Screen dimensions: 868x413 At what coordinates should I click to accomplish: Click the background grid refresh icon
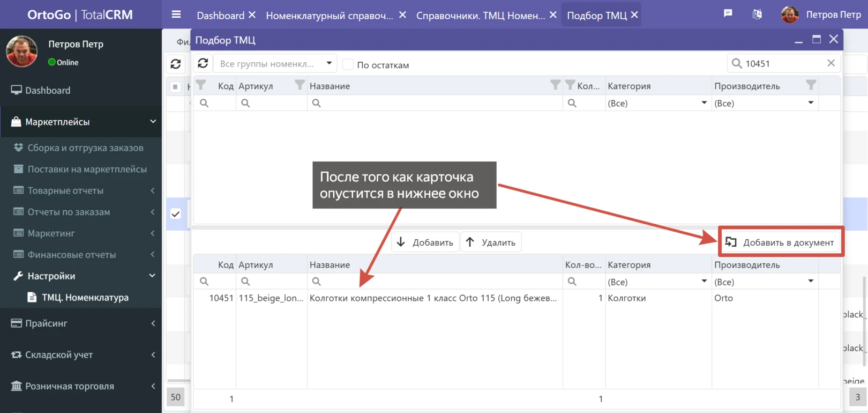point(176,64)
